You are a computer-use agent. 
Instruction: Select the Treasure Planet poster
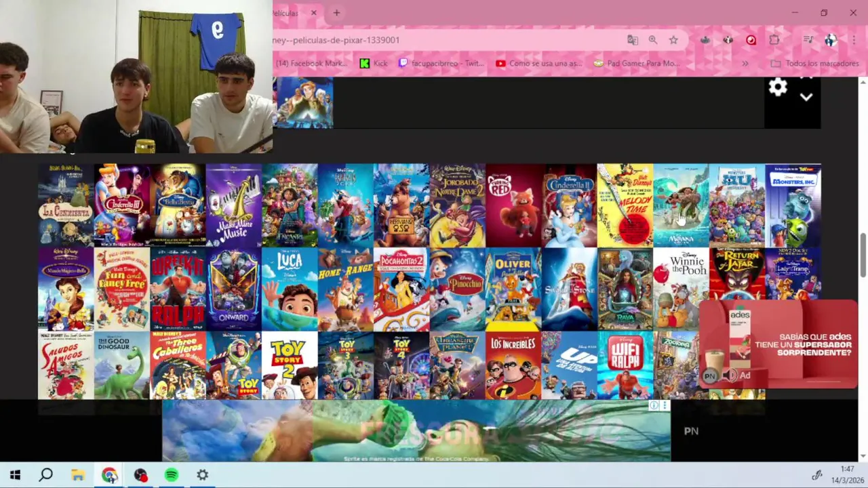(457, 365)
